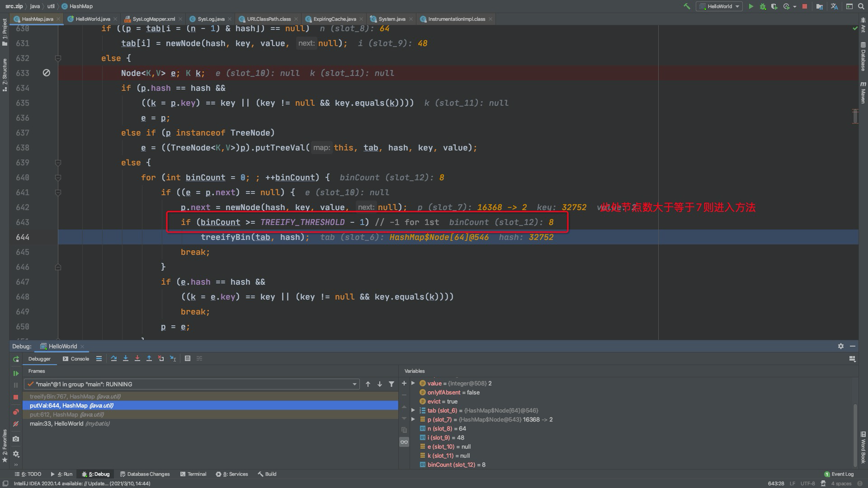Image resolution: width=868 pixels, height=488 pixels.
Task: Restore layout icon in Debug panel
Action: point(852,359)
